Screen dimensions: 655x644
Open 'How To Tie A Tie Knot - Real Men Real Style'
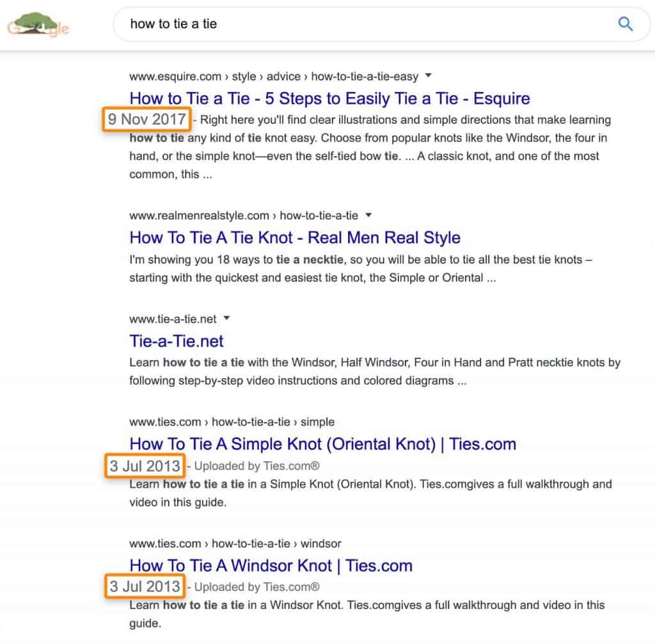[294, 237]
